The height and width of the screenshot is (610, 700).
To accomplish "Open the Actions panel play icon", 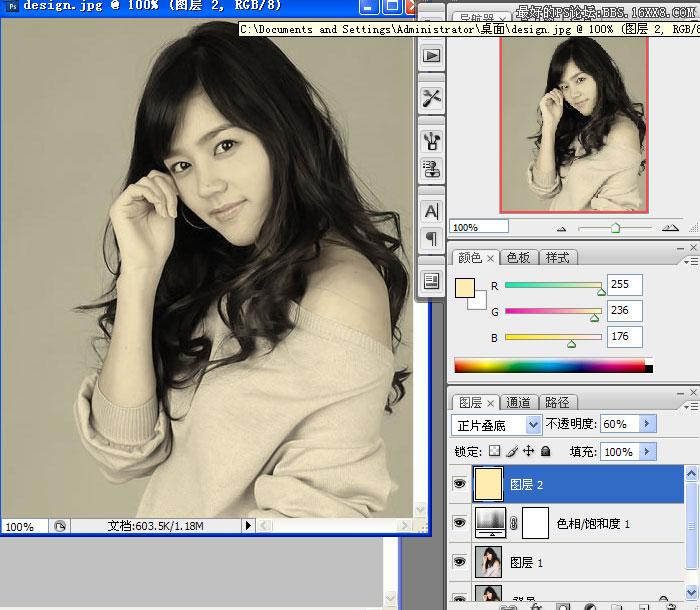I will (x=431, y=56).
